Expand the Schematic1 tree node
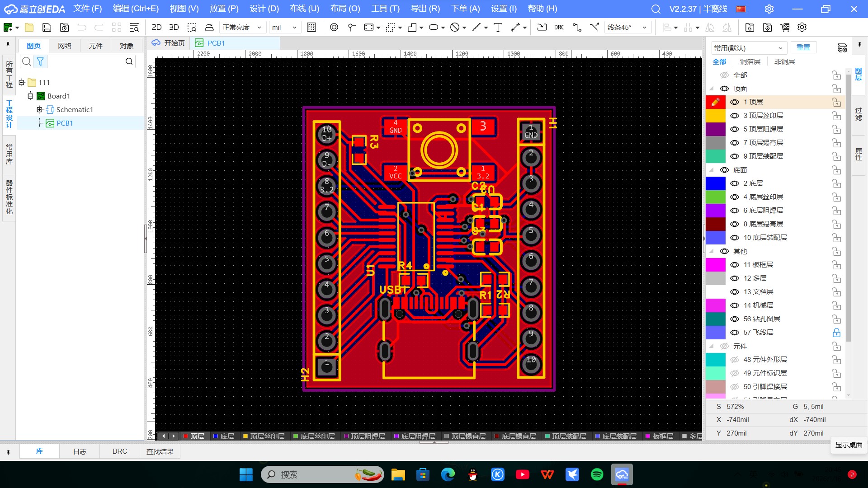This screenshot has height=488, width=868. [x=39, y=109]
